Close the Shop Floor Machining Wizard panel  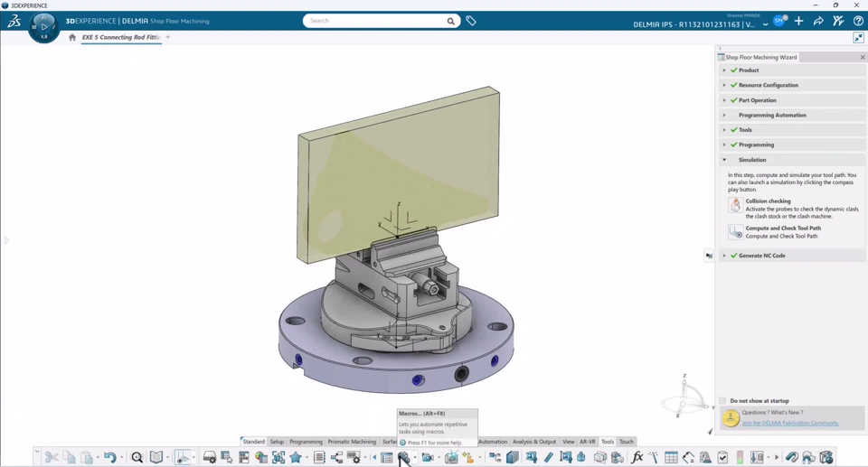tap(862, 57)
